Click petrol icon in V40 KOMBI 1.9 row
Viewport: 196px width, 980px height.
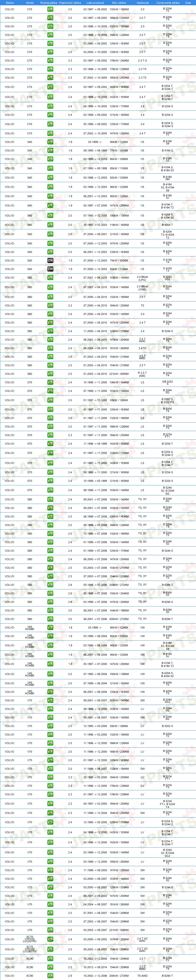[x=50, y=664]
